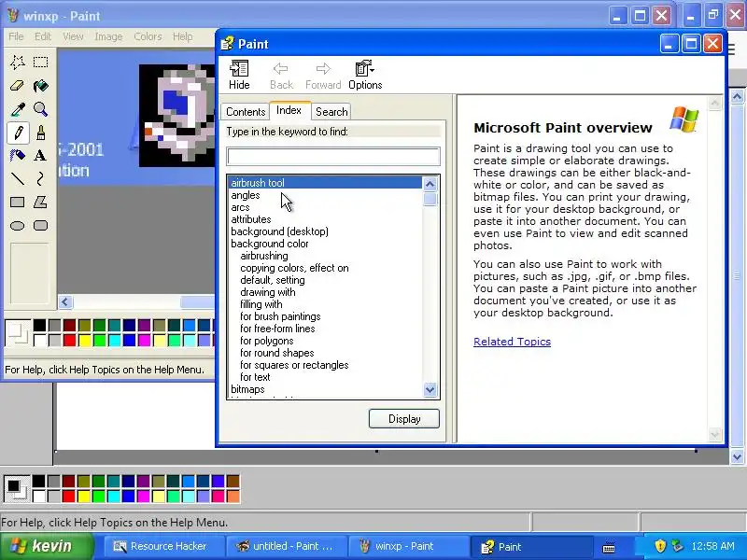Select the Rounded Rectangle tool
The image size is (747, 560).
[40, 225]
